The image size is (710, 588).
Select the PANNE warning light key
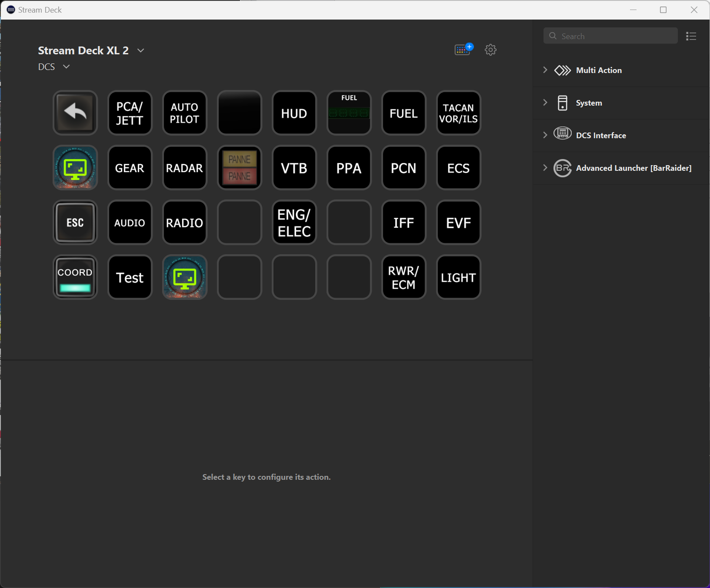(x=240, y=168)
